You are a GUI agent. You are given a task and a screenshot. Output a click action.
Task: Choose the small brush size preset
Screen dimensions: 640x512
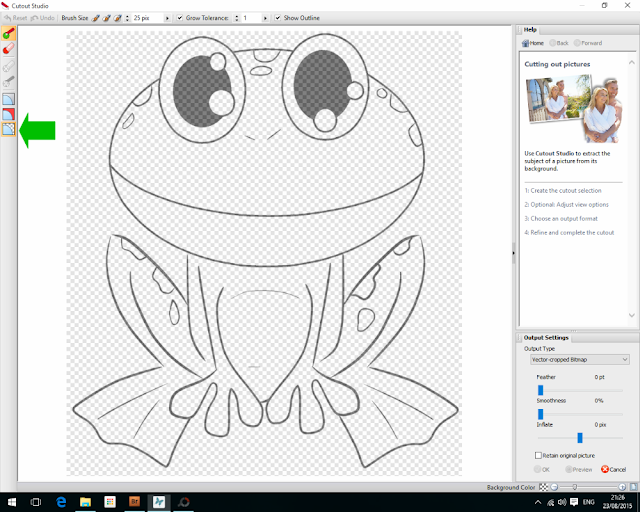tap(96, 18)
